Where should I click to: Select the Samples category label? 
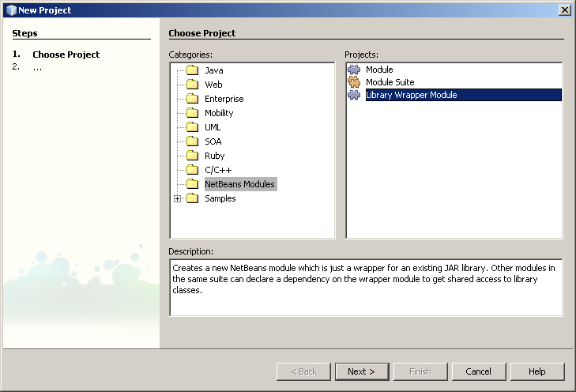(x=220, y=198)
